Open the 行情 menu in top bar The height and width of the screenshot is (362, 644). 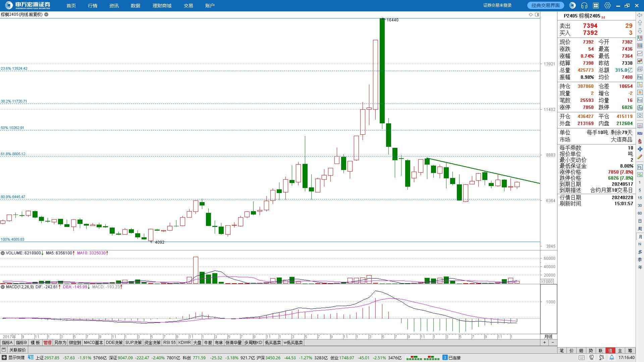pos(93,6)
